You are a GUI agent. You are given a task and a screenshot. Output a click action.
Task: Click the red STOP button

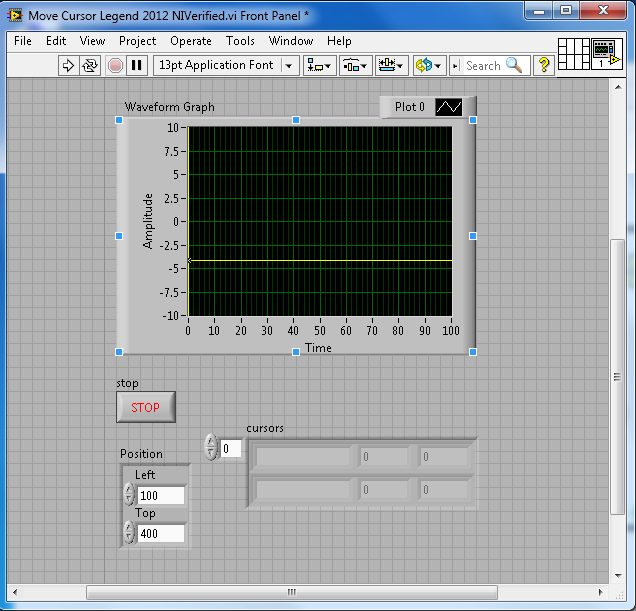(146, 407)
